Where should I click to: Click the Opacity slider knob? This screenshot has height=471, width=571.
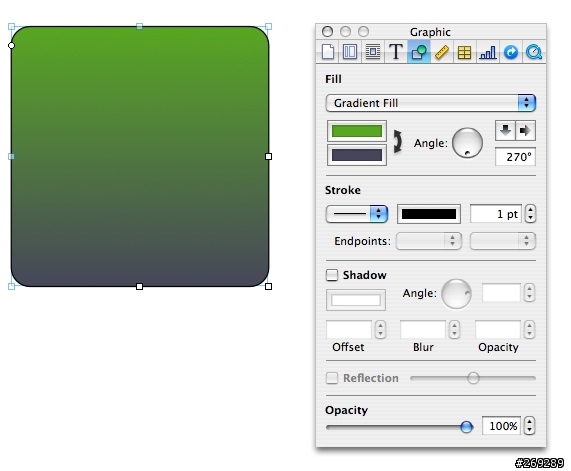(x=466, y=427)
